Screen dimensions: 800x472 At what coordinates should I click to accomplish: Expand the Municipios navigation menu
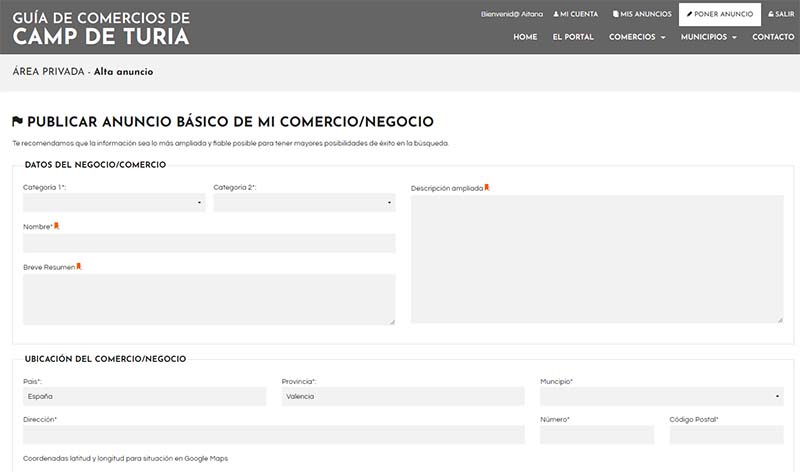click(708, 37)
